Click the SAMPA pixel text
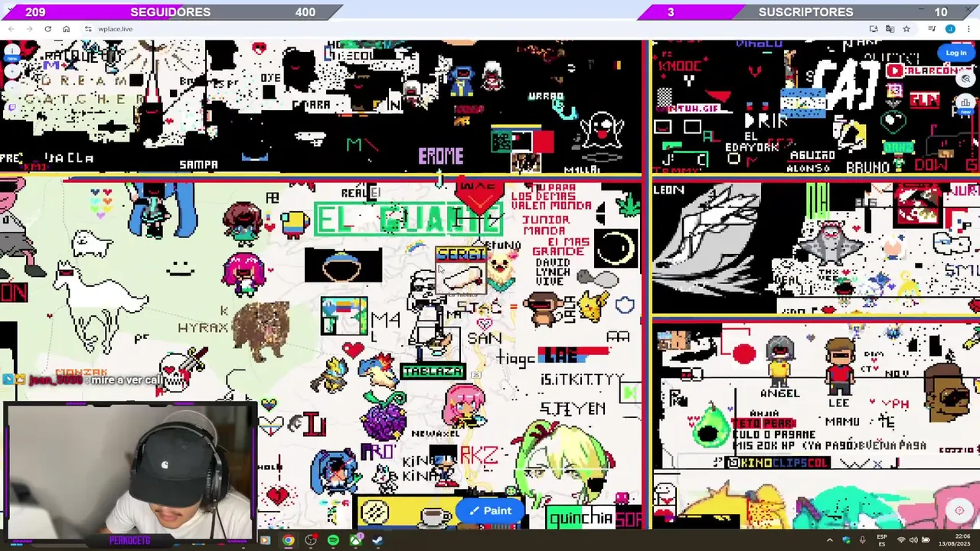Viewport: 980px width, 551px height. coord(199,165)
